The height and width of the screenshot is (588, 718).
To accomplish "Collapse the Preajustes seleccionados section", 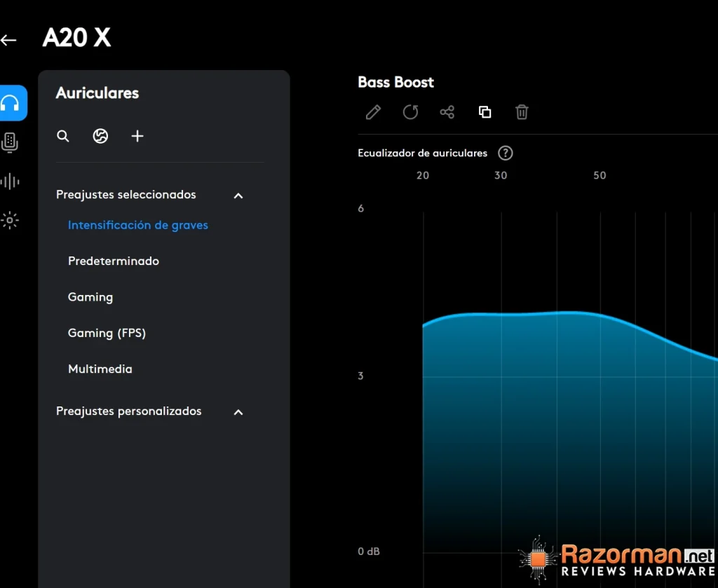I will click(238, 196).
